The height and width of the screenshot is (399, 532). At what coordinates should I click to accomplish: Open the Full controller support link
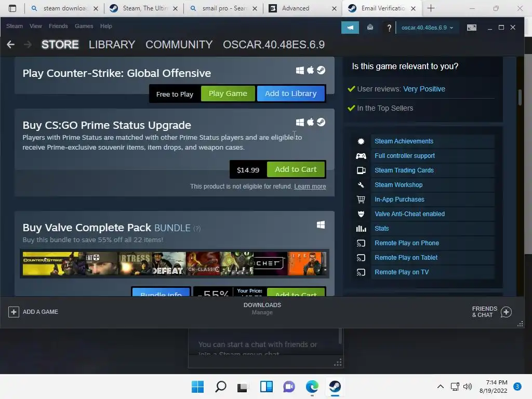pyautogui.click(x=404, y=156)
